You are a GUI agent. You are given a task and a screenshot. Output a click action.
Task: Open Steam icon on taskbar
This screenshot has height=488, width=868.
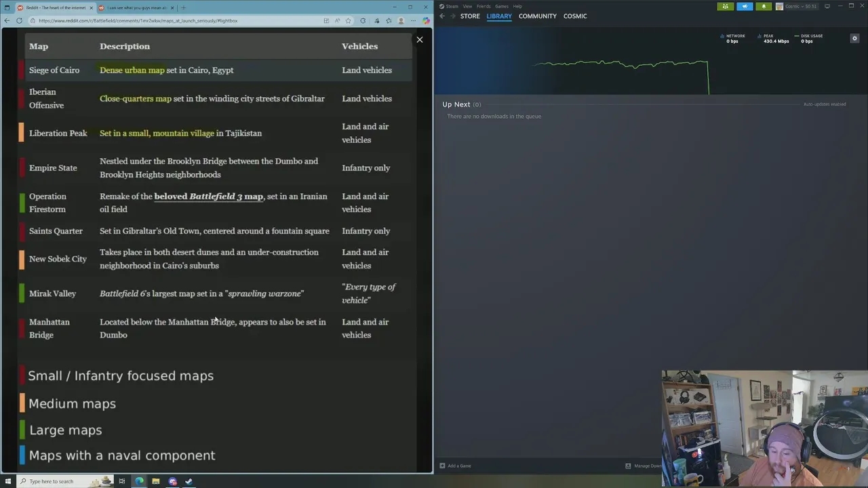click(189, 481)
